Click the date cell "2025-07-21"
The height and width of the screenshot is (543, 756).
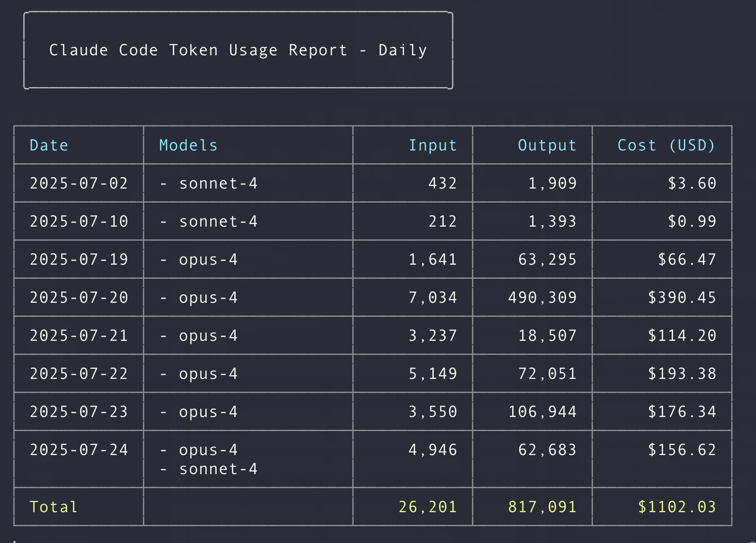pos(79,335)
